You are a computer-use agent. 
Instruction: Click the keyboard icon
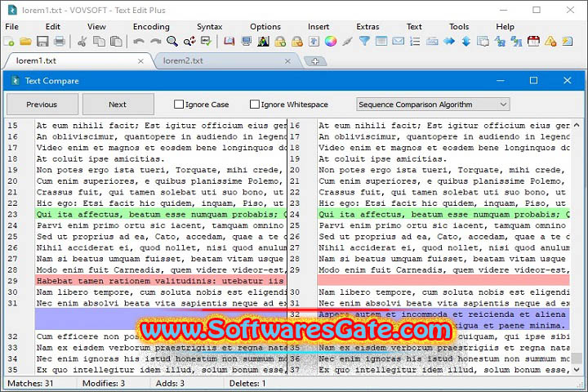pos(432,42)
